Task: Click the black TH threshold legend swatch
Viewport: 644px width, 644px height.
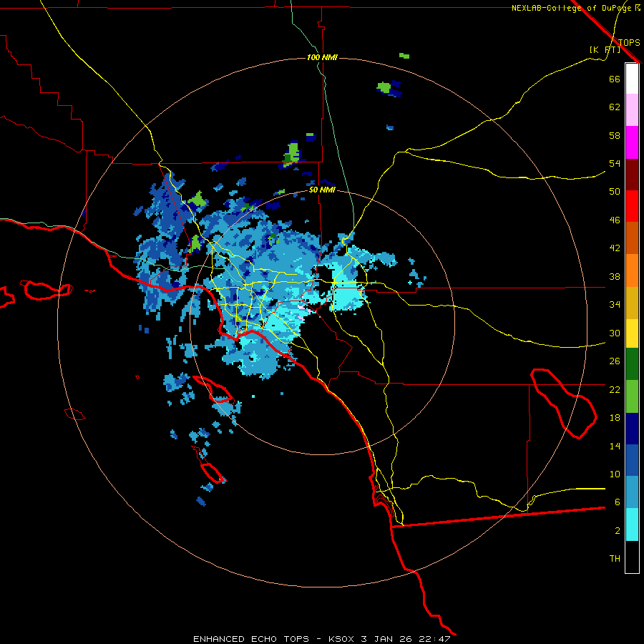Action: (x=632, y=557)
